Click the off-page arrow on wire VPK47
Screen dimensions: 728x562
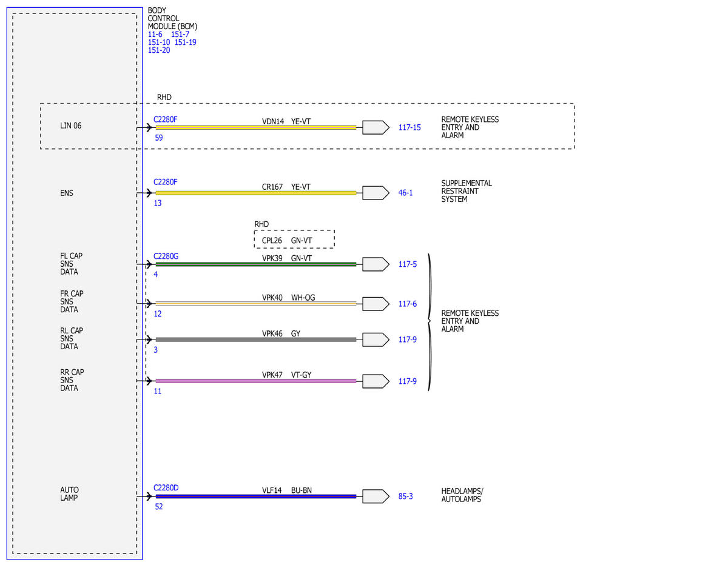[x=376, y=381]
